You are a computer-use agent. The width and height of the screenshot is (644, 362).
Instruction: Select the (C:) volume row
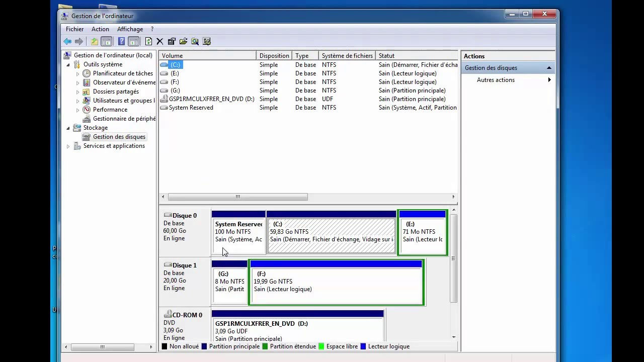click(308, 65)
